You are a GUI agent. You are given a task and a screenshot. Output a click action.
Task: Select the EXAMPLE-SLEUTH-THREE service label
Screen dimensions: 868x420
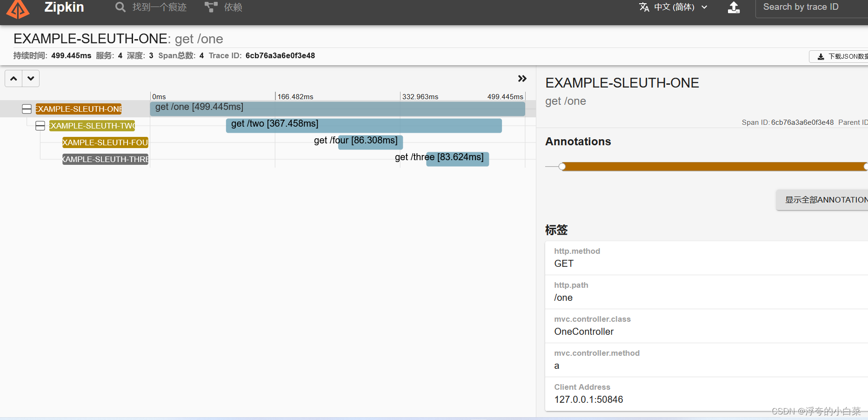point(106,159)
